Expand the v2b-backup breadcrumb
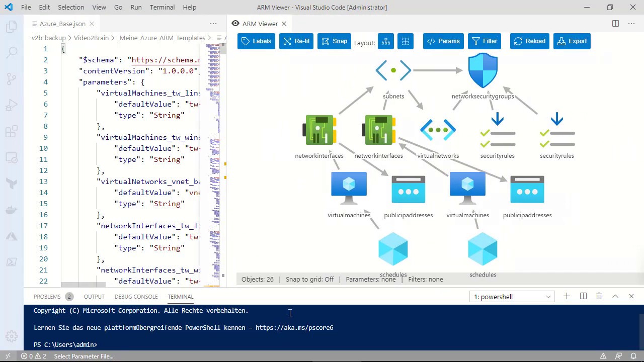The image size is (644, 362). click(48, 38)
